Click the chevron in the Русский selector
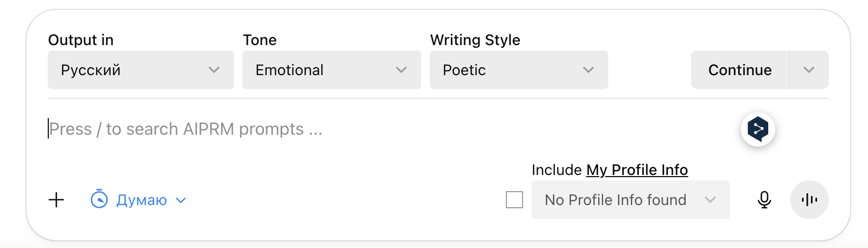This screenshot has width=868, height=248. (214, 70)
